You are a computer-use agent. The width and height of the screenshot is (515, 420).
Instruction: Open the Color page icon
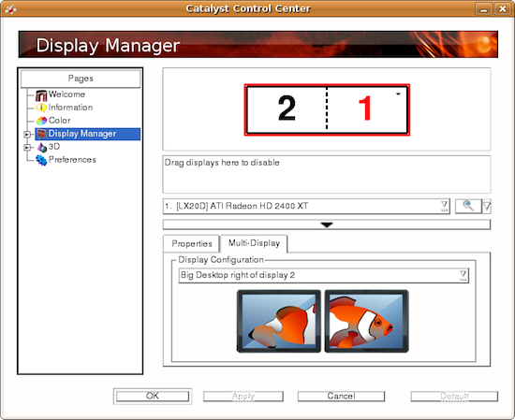(41, 121)
